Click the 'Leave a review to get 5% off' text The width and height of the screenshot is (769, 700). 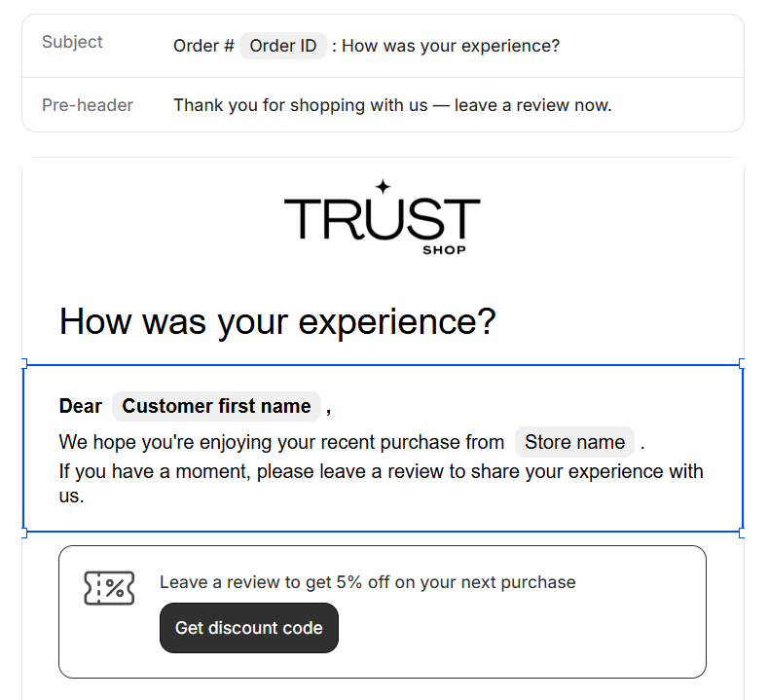(x=367, y=582)
